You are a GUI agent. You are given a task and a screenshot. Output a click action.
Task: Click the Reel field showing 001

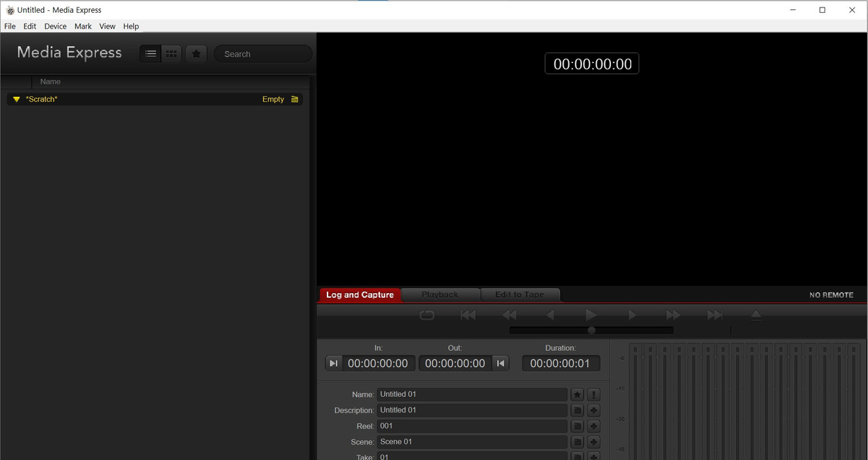click(472, 426)
